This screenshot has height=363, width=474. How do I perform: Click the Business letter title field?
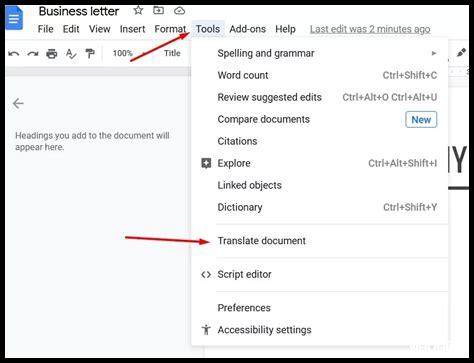point(79,11)
